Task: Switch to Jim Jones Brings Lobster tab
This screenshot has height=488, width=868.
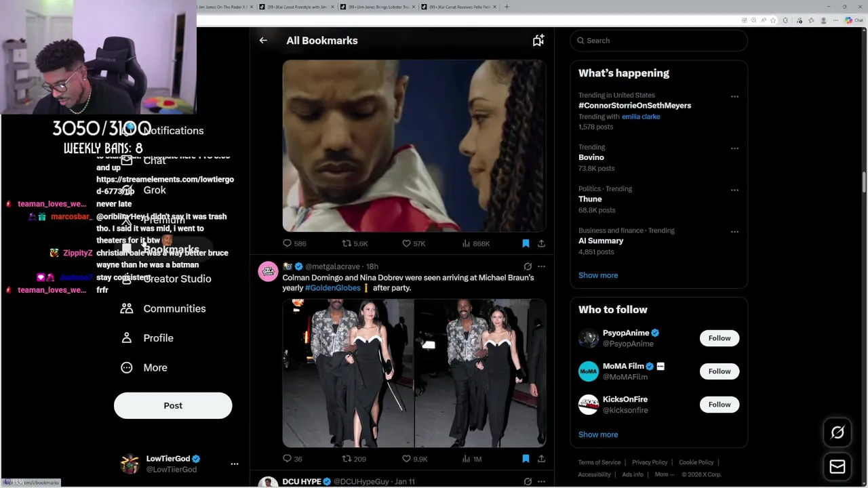Action: coord(376,7)
